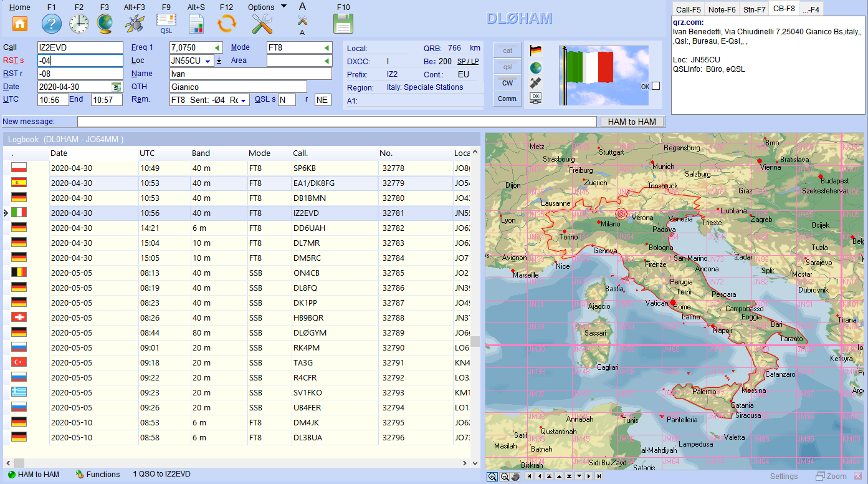
Task: Open the Options dropdown arrow
Action: pos(284,6)
